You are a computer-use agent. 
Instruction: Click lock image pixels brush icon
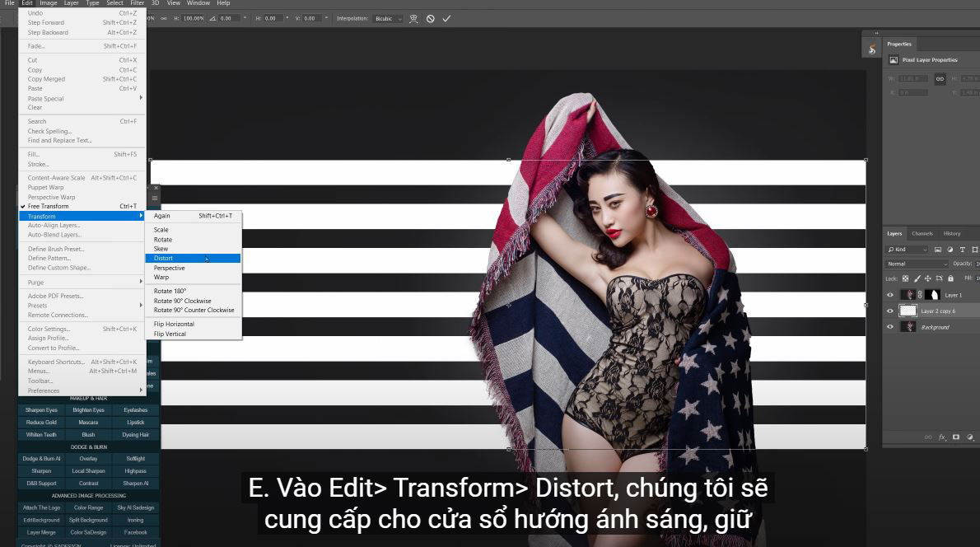[917, 278]
